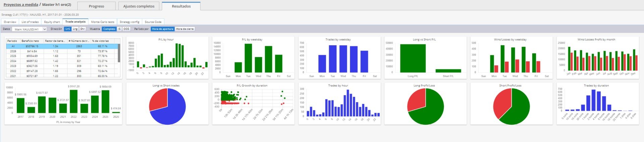Switch to the Progreso tab
This screenshot has width=644, height=142.
coord(97,6)
